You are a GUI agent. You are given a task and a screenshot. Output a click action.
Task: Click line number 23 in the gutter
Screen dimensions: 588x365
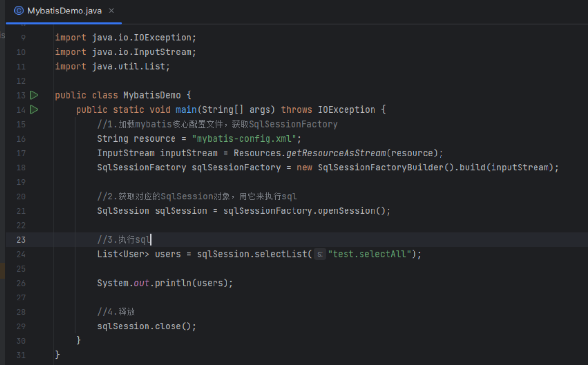coord(21,240)
